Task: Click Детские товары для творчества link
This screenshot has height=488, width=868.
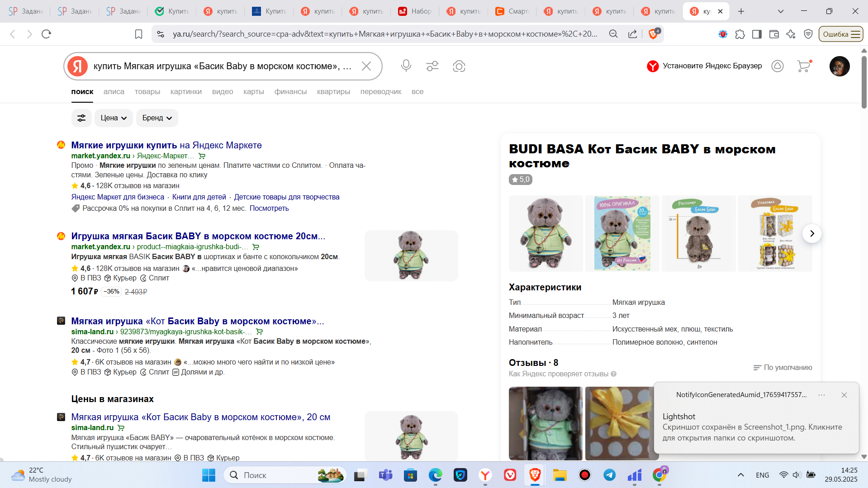Action: click(x=287, y=197)
